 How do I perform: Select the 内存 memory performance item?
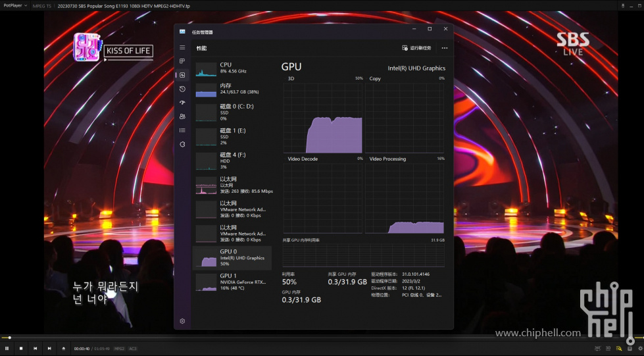click(232, 89)
